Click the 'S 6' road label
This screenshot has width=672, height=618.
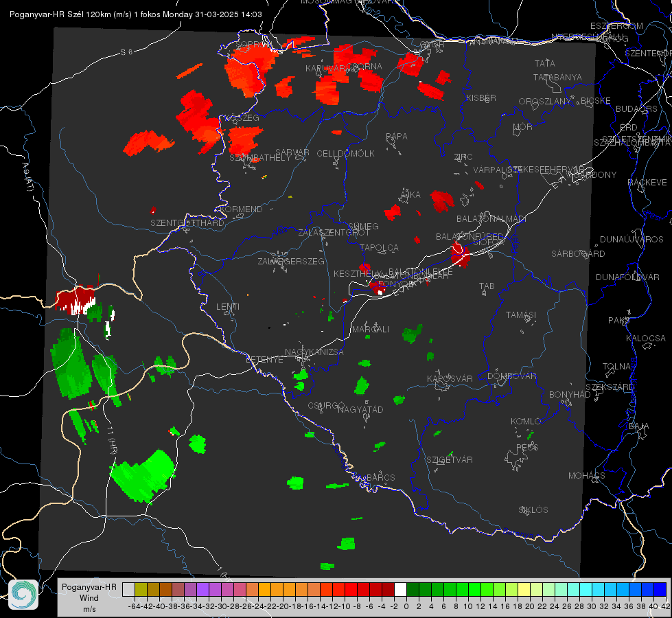[x=126, y=52]
